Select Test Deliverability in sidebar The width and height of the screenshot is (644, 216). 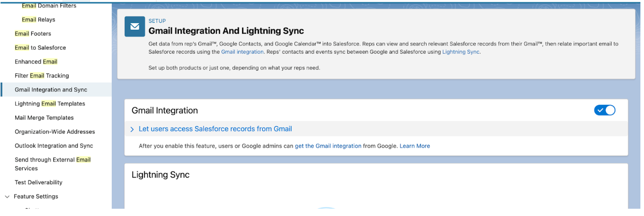38,183
